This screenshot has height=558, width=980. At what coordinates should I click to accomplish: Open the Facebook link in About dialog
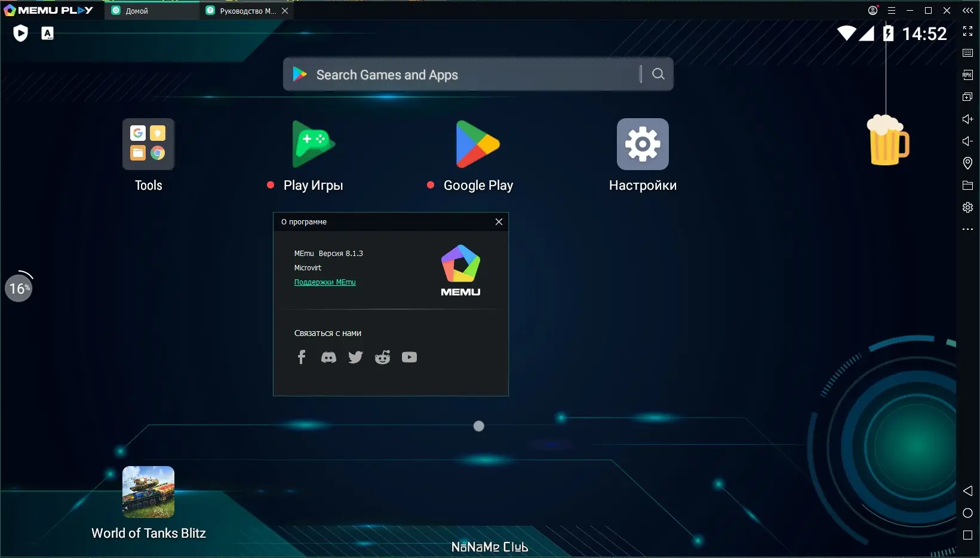[x=302, y=357]
